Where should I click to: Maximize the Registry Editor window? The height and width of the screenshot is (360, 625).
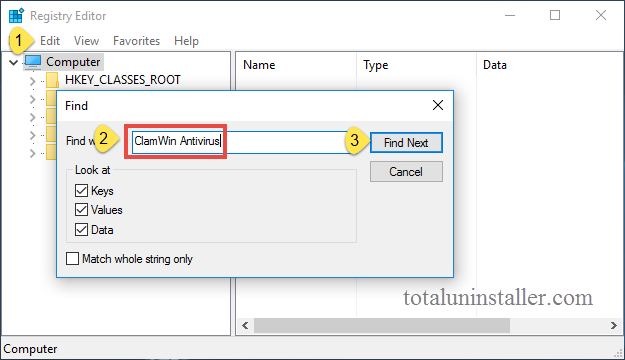(x=555, y=16)
